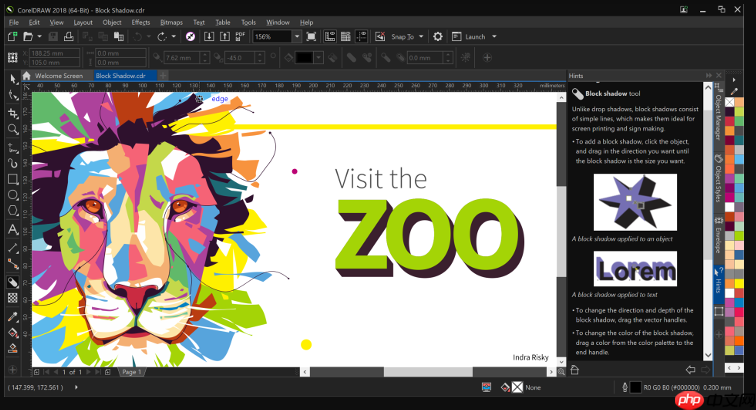The height and width of the screenshot is (410, 756).
Task: Select the Crop tool
Action: pyautogui.click(x=13, y=112)
